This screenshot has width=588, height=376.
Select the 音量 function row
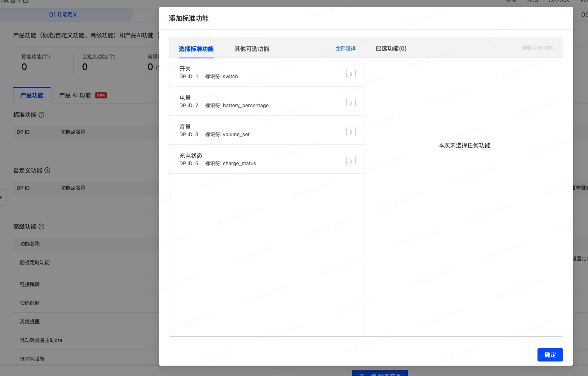[x=257, y=130]
